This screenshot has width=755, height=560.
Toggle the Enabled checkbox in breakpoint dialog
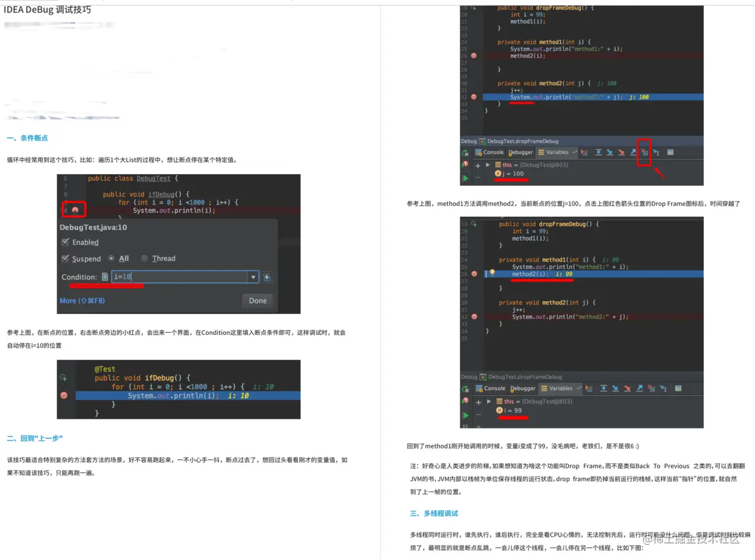tap(65, 242)
